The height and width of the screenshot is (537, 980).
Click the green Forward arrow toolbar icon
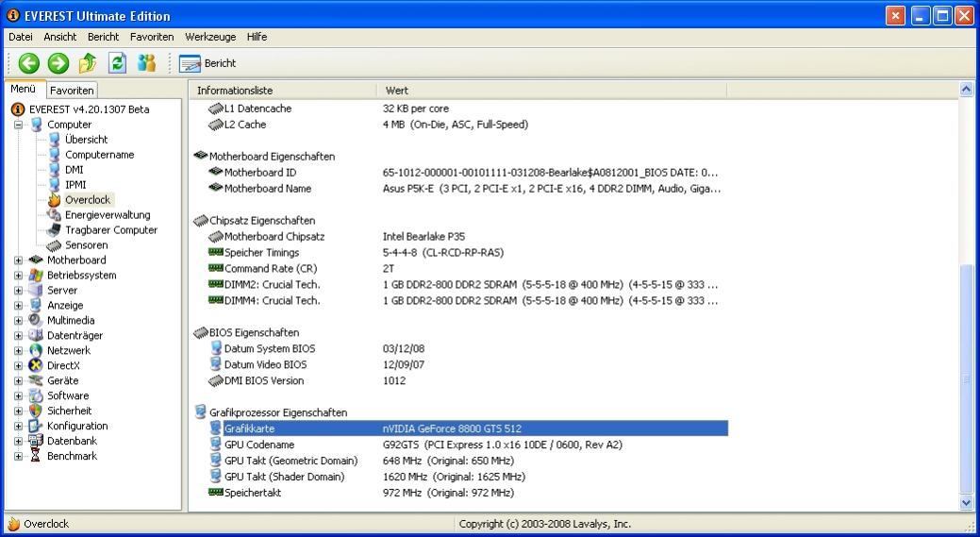(x=58, y=63)
